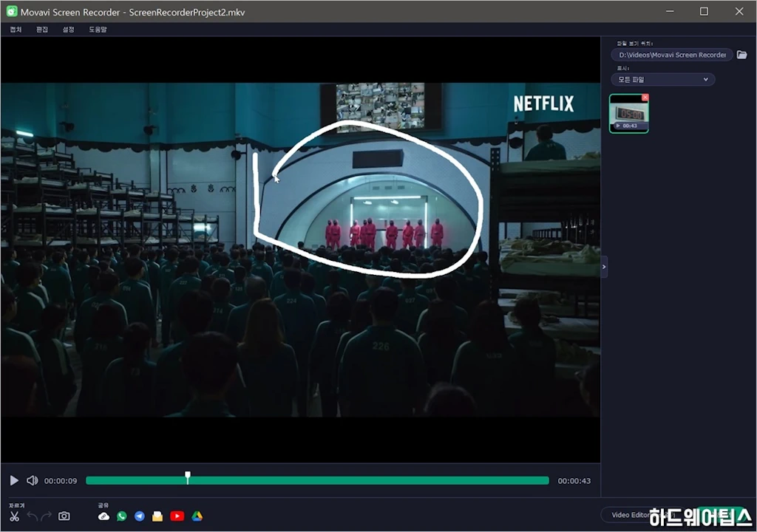Open the 설정 menu
This screenshot has height=532, width=757.
[69, 30]
